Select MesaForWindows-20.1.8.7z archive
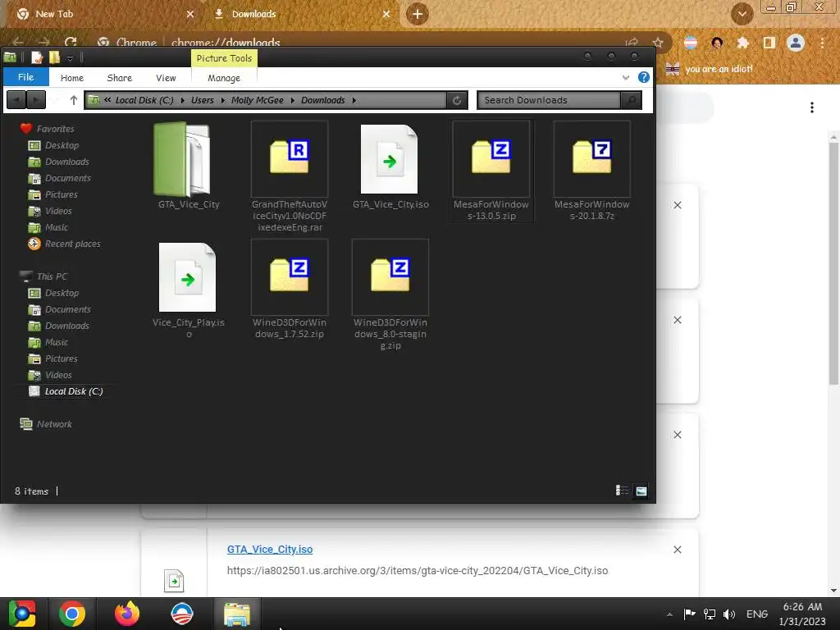 pyautogui.click(x=592, y=171)
